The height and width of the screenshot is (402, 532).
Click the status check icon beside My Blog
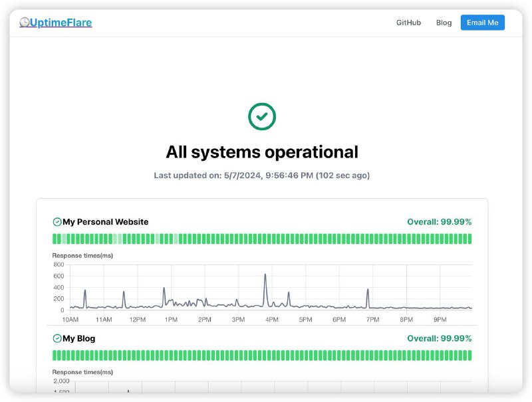coord(56,338)
